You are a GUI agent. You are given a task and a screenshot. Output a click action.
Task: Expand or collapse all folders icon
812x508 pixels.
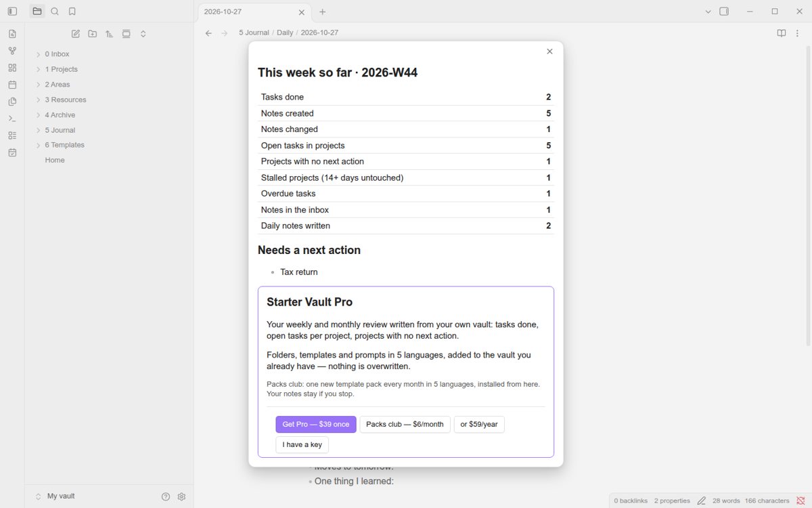click(143, 34)
